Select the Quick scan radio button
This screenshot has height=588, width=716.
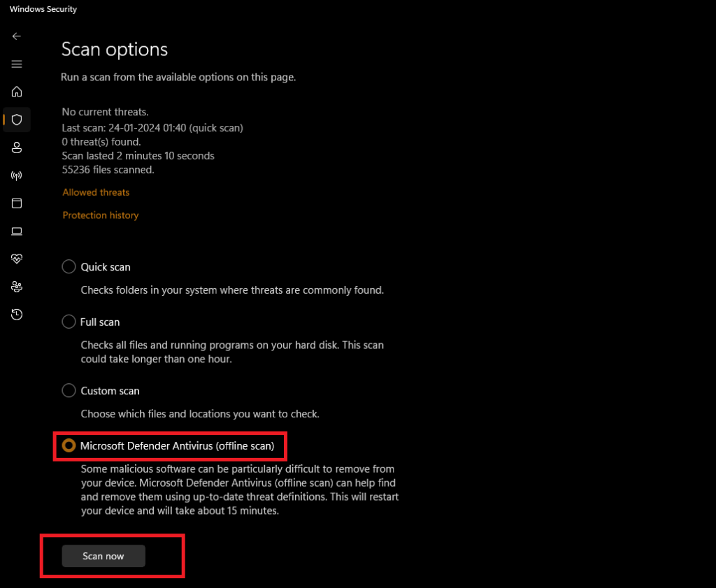coord(69,266)
